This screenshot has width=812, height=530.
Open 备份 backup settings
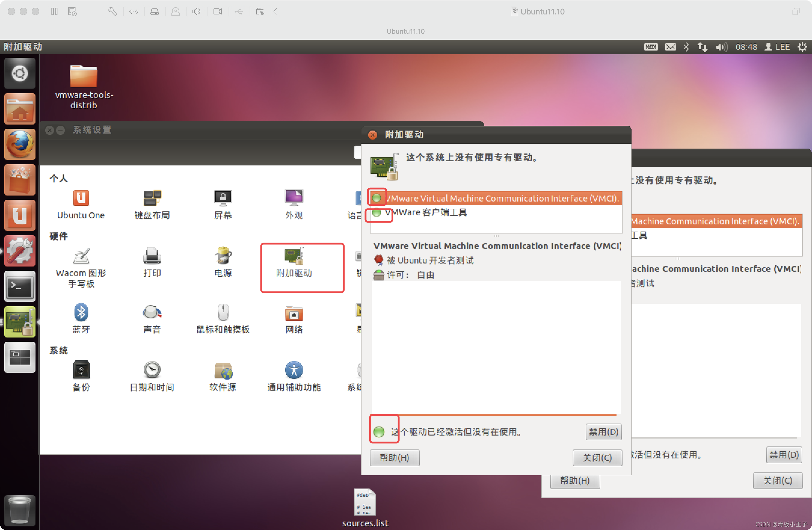[x=81, y=376]
